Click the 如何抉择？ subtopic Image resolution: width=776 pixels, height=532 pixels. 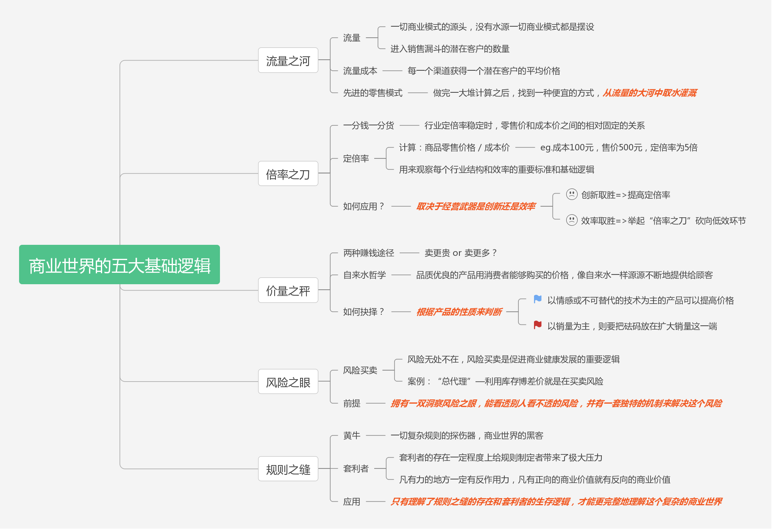coord(364,312)
